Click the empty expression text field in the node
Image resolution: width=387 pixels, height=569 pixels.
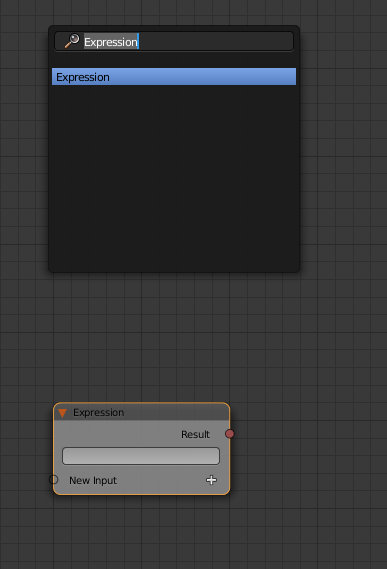[x=141, y=456]
